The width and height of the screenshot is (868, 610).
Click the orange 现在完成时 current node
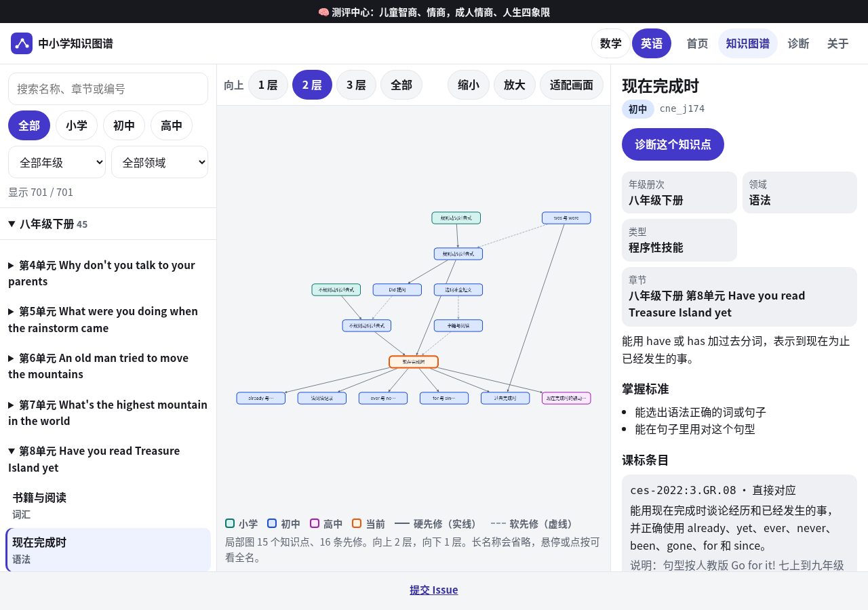pyautogui.click(x=414, y=362)
